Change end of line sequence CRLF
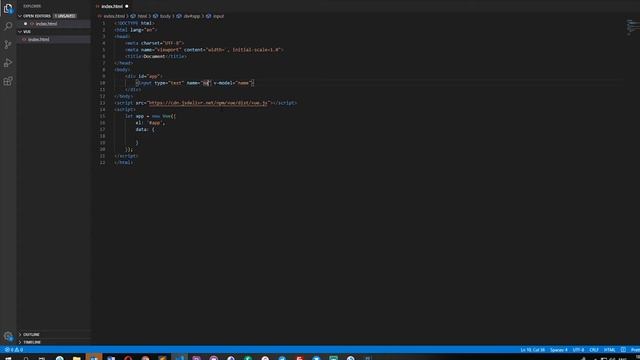 [x=593, y=350]
